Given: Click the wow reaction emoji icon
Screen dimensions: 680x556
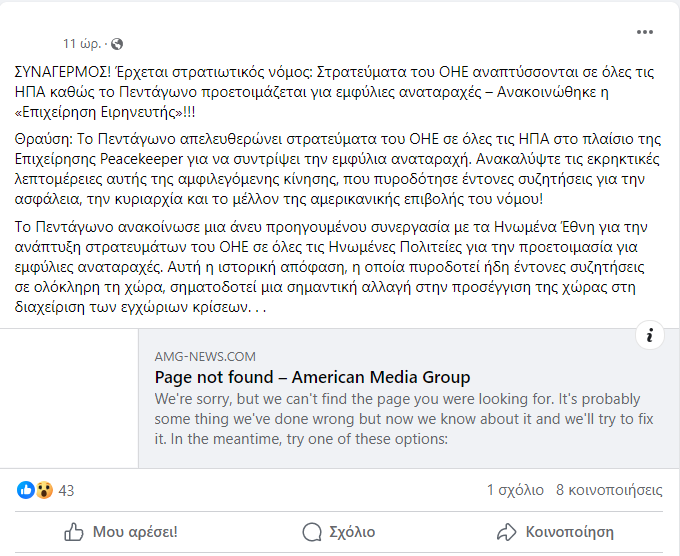Looking at the screenshot, I should (x=44, y=490).
